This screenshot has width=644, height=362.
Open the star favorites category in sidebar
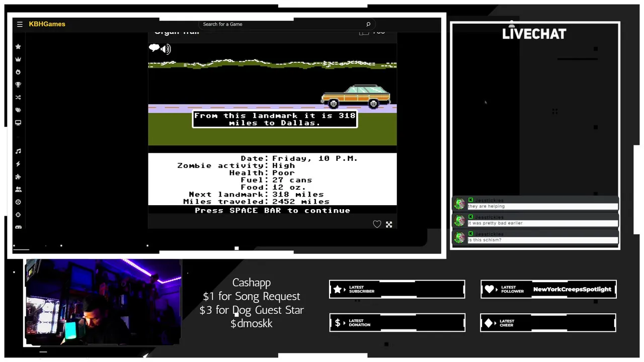pos(18,47)
